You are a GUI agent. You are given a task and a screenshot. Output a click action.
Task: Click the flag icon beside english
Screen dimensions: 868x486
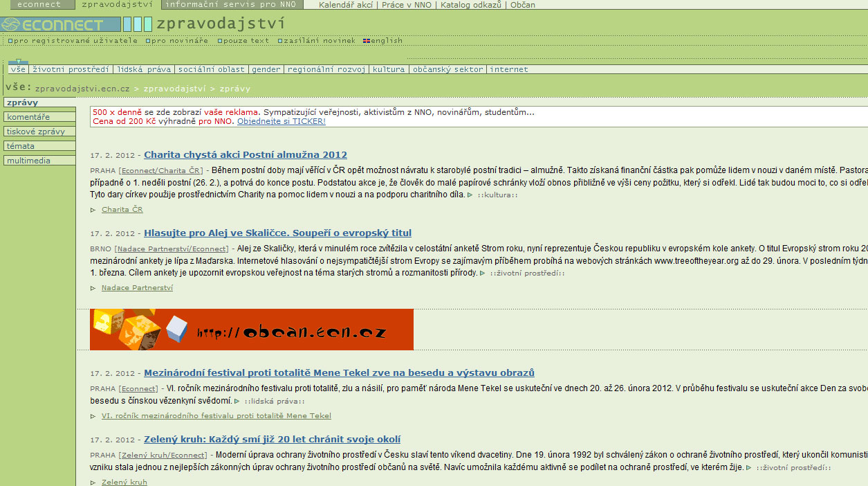click(x=366, y=41)
